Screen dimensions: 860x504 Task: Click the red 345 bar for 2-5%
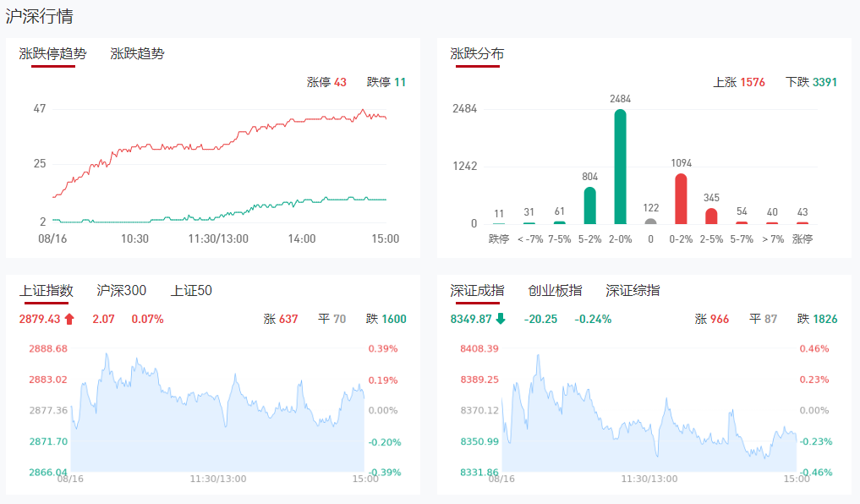pos(711,216)
